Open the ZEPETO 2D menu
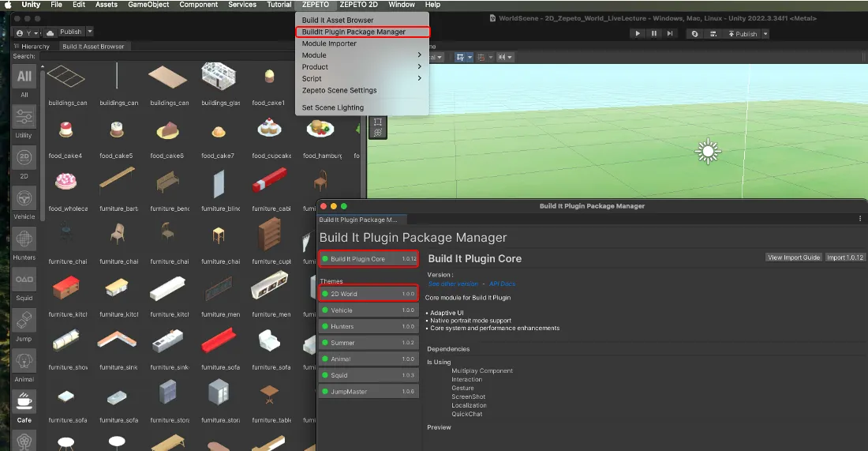This screenshot has height=451, width=868. point(359,5)
